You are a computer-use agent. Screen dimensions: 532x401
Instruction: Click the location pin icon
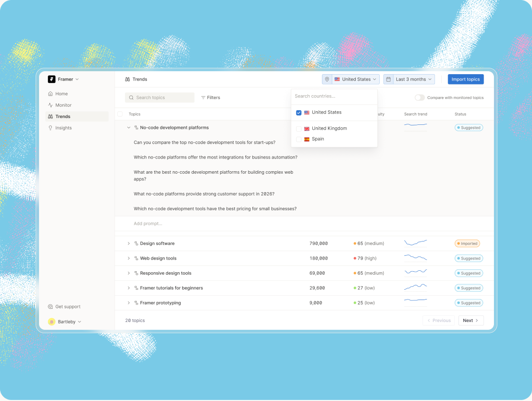(327, 80)
